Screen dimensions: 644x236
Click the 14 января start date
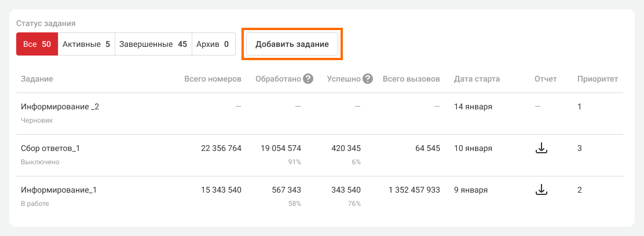(x=473, y=107)
